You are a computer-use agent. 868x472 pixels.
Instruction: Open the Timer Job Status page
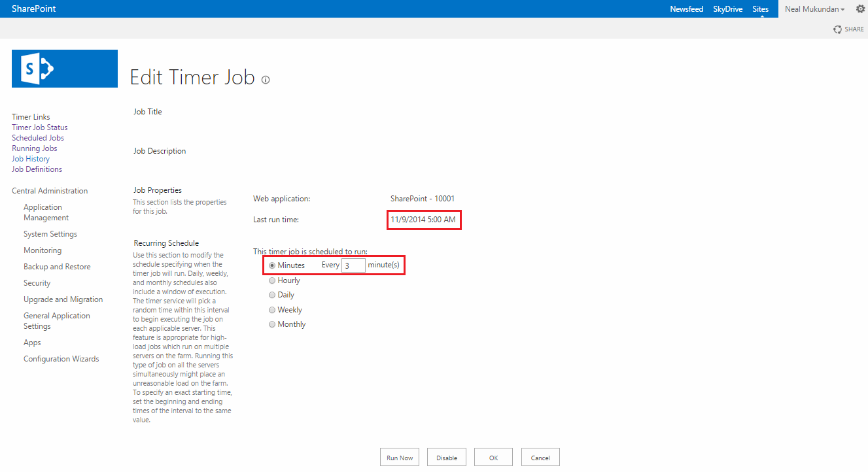coord(39,127)
